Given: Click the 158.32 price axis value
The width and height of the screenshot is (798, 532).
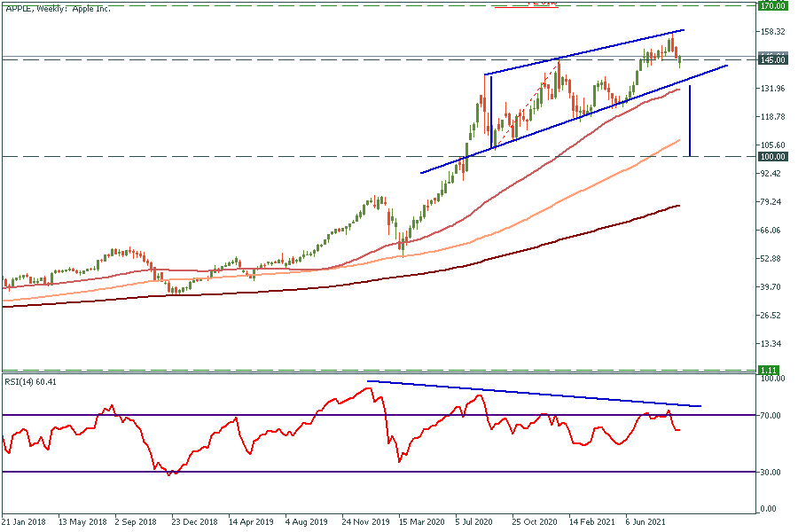Looking at the screenshot, I should 773,32.
